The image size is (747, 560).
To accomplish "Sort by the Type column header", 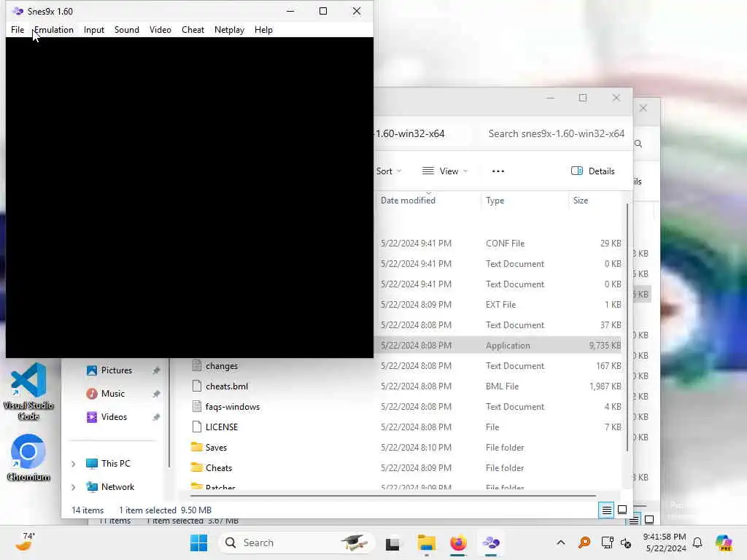I will coord(495,201).
